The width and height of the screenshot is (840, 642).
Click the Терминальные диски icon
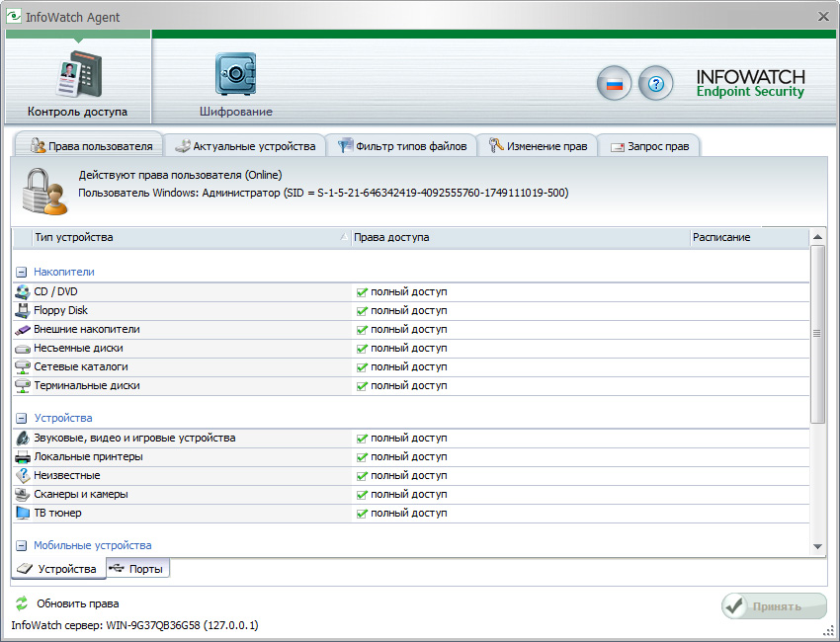tap(23, 386)
